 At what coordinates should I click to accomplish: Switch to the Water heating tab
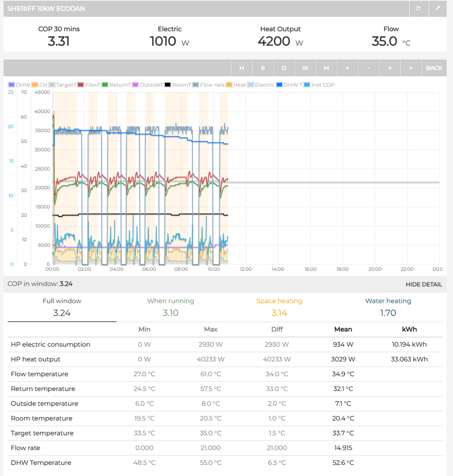pos(388,307)
